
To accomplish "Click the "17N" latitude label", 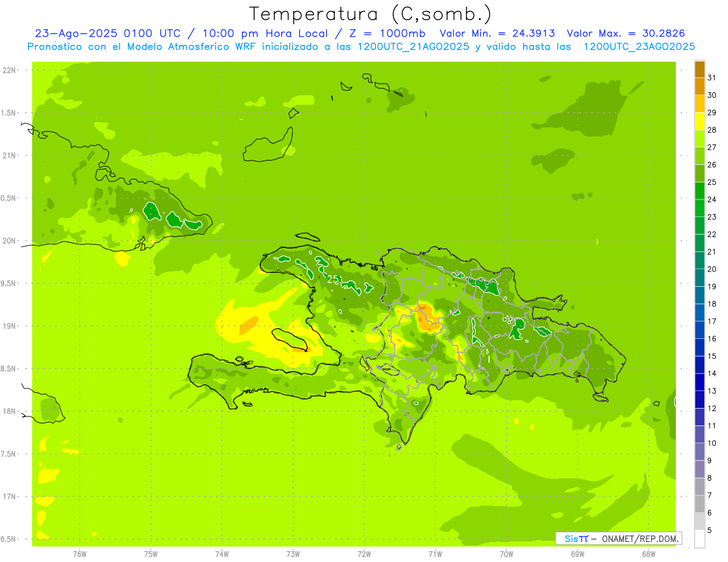I will click(x=10, y=497).
